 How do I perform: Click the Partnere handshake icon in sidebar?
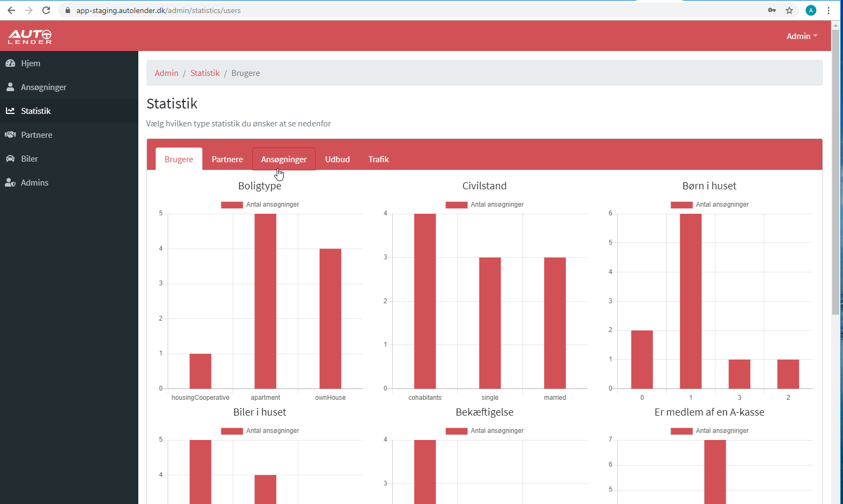pyautogui.click(x=10, y=135)
